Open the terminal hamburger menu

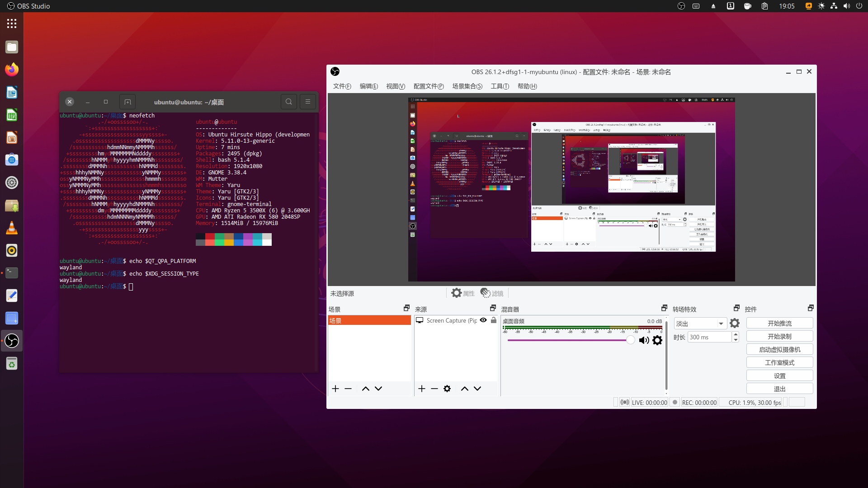pos(308,102)
